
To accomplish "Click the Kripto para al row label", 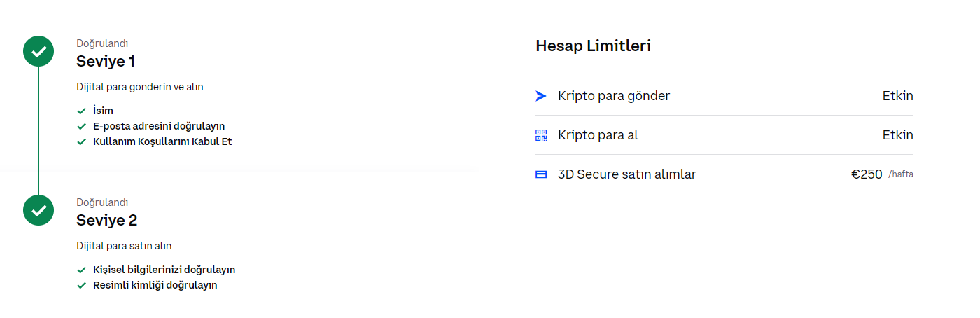I will (x=598, y=135).
